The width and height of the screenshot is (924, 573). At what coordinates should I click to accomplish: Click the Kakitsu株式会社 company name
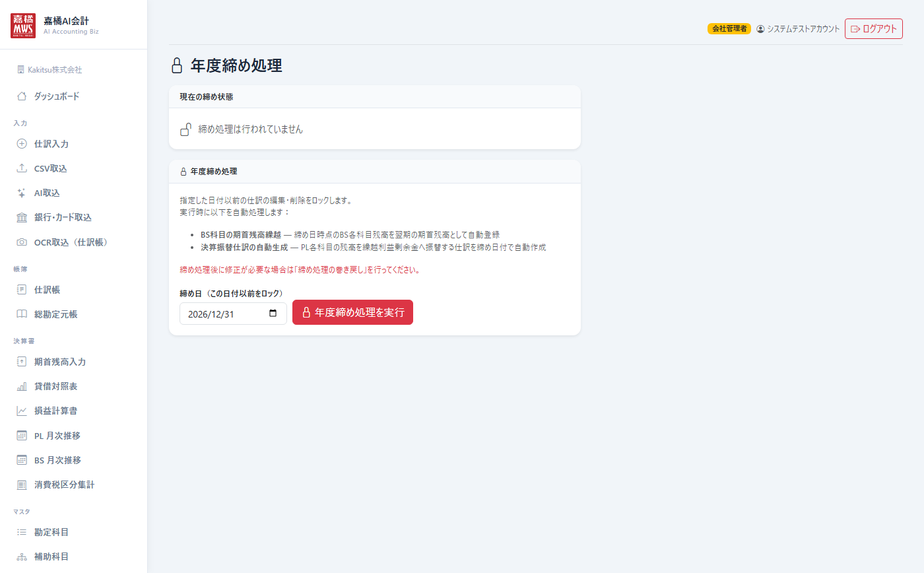(55, 69)
